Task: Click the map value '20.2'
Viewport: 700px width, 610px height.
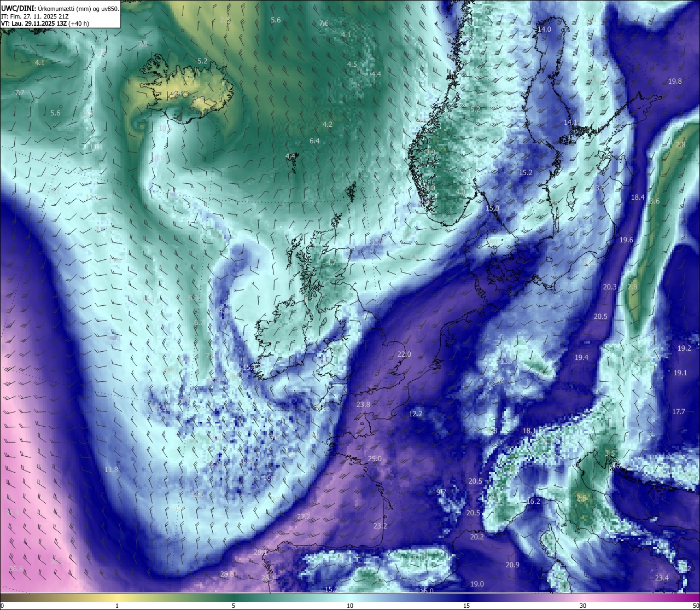Action: (477, 537)
